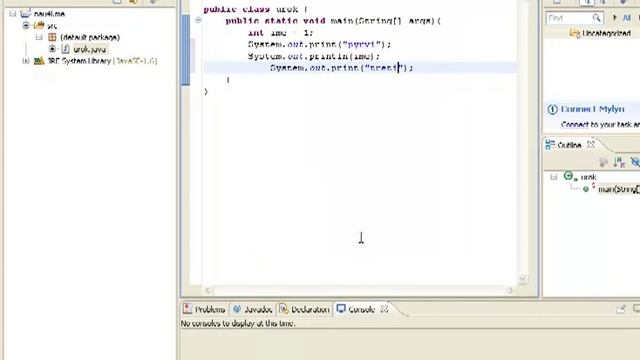Screen dimensions: 640x360
Task: Switch to the Declaration tab
Action: click(305, 309)
